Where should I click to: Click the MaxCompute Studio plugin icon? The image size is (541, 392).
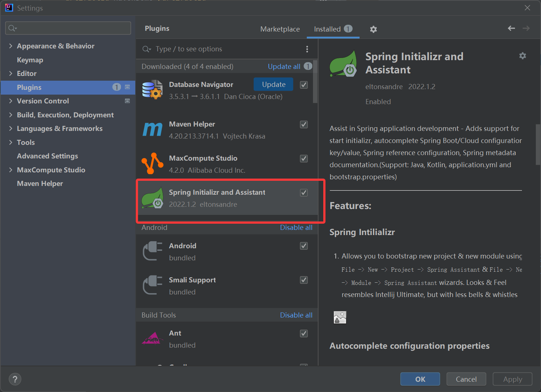(152, 164)
